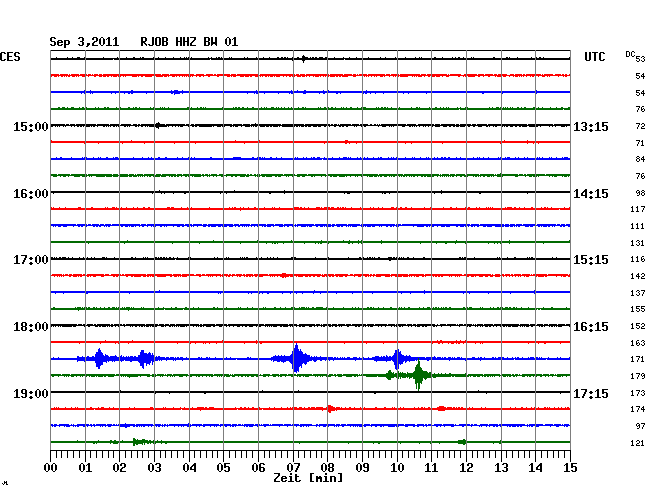650x494 pixels.
Task: Click the "UTC" column header
Action: pyautogui.click(x=594, y=57)
